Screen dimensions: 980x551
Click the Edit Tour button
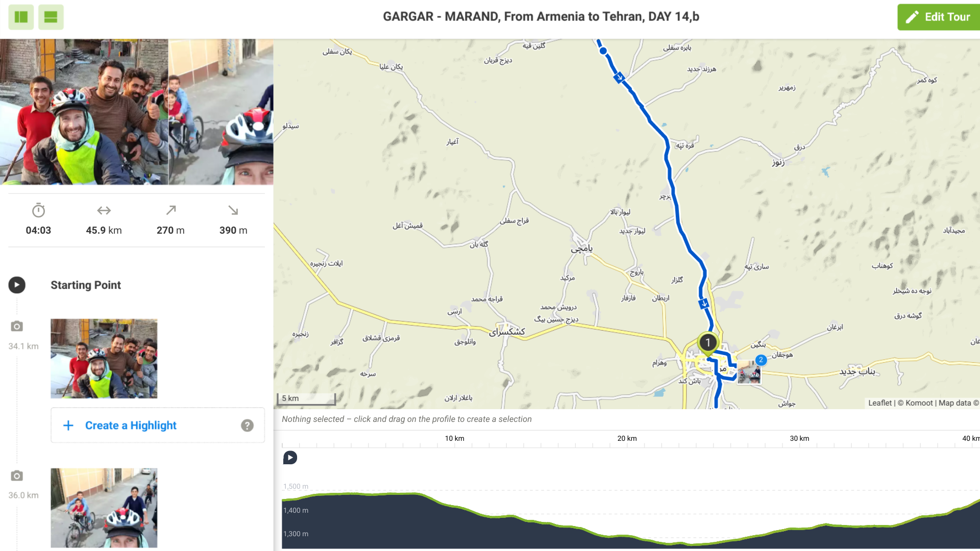938,17
